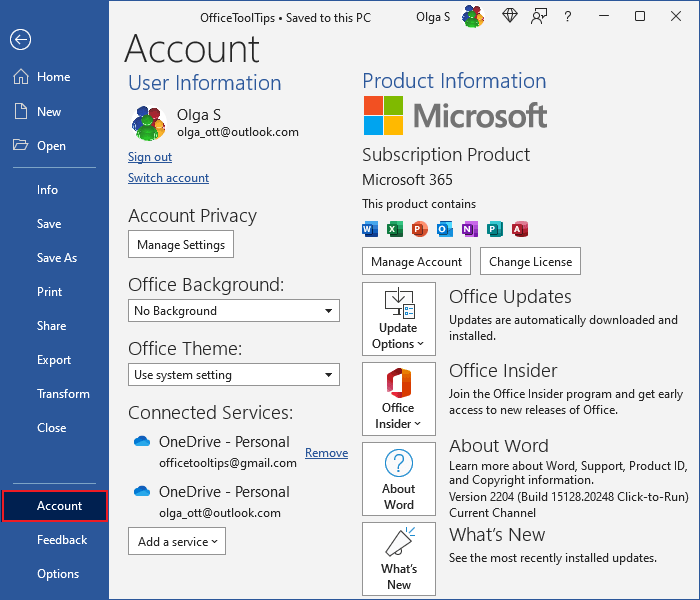700x600 pixels.
Task: Click the feedback person icon in title bar
Action: pyautogui.click(x=539, y=17)
